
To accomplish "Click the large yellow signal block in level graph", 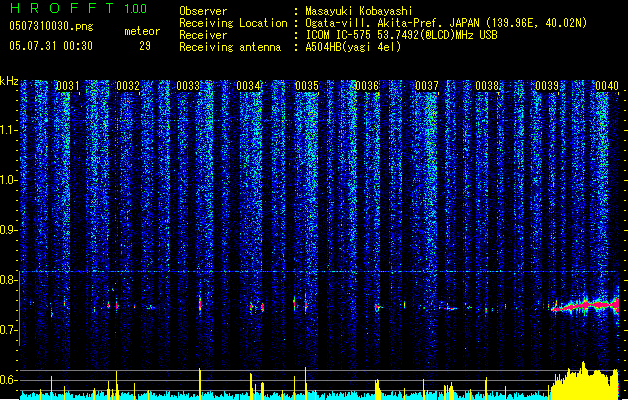I will 585,383.
